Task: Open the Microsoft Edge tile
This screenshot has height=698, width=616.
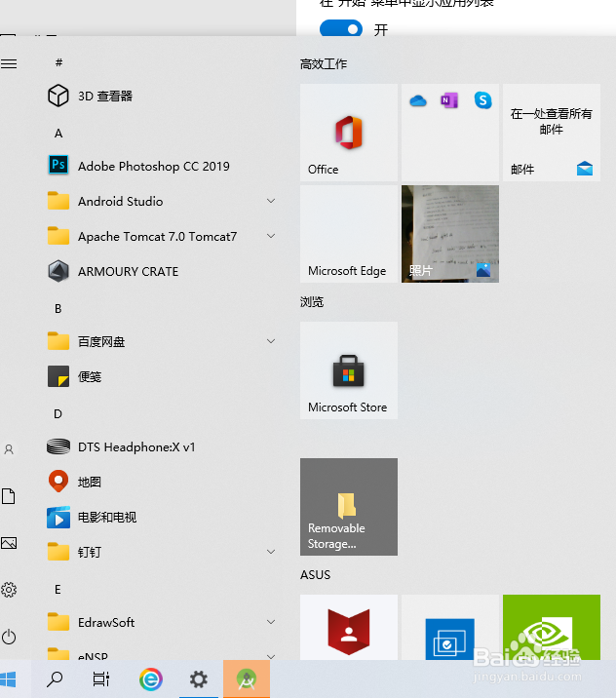Action: pyautogui.click(x=349, y=234)
